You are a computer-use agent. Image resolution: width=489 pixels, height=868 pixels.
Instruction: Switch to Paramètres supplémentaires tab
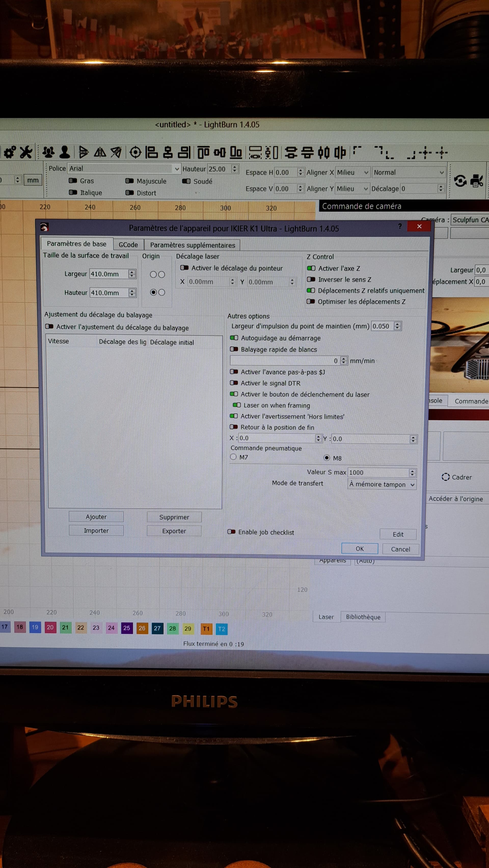coord(193,245)
